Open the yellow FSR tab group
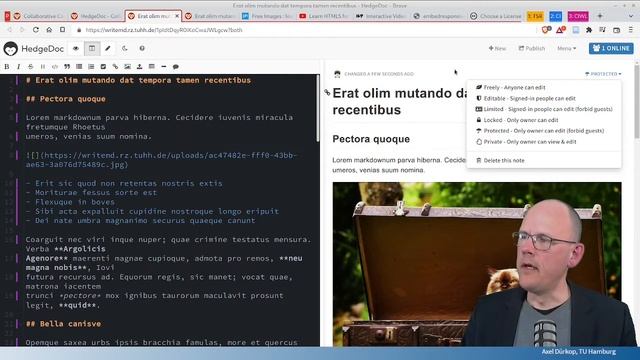640x360 pixels. (535, 16)
